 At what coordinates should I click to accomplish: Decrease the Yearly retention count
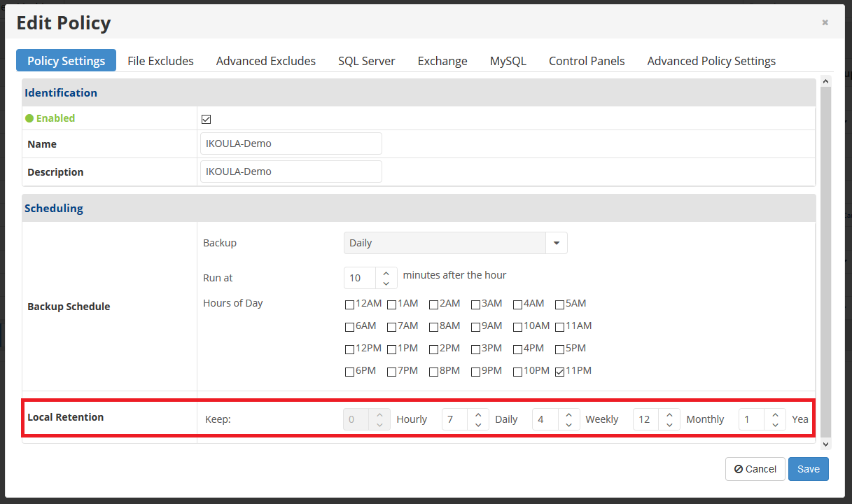click(775, 424)
